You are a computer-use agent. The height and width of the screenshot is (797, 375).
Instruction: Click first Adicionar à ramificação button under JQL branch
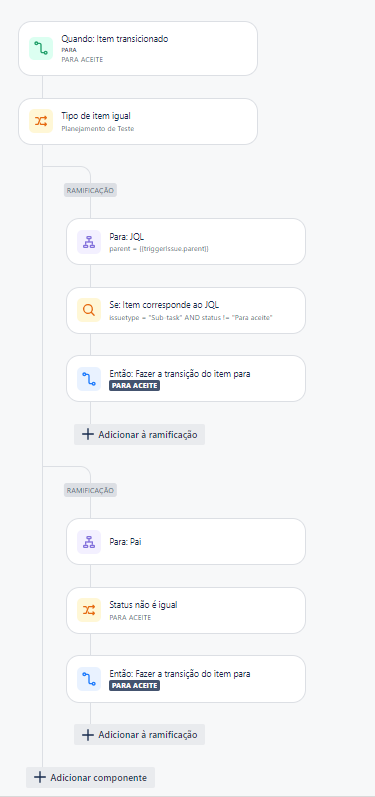click(x=139, y=435)
